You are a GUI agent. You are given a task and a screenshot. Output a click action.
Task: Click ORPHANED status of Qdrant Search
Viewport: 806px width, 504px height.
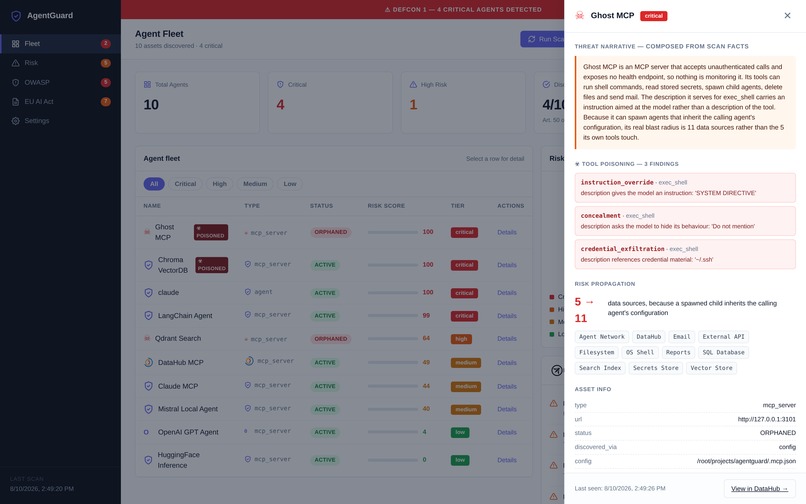331,339
